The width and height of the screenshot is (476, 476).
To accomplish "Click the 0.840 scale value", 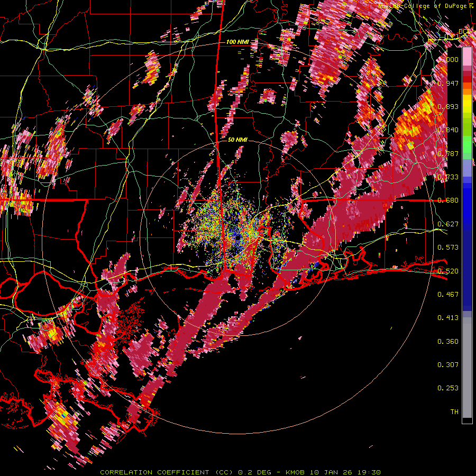I will (448, 130).
